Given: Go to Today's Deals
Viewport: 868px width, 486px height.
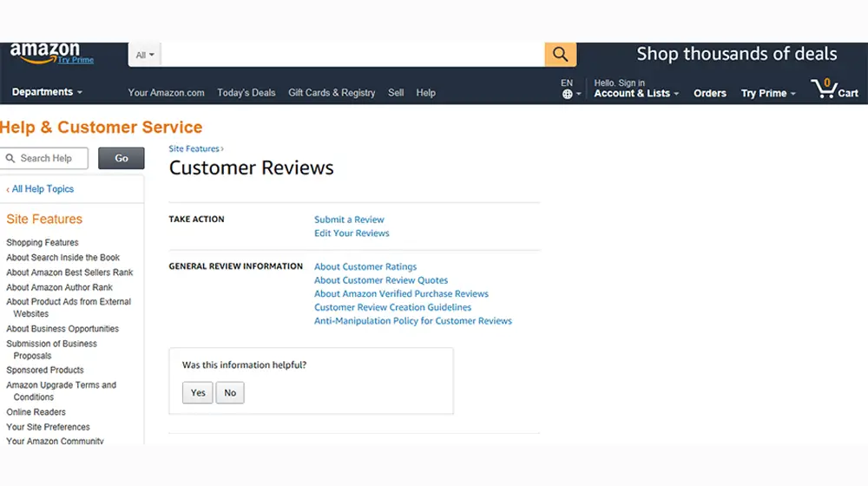Looking at the screenshot, I should coord(247,93).
